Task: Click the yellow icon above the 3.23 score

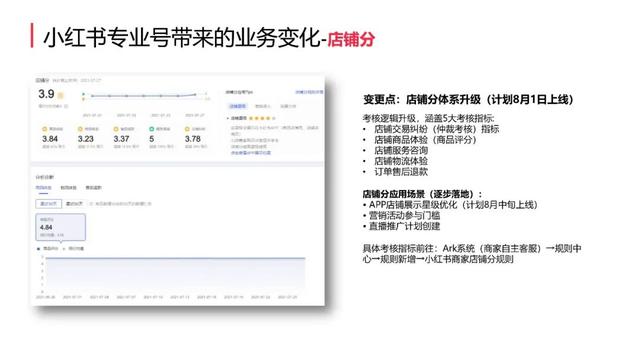Action: click(x=80, y=129)
